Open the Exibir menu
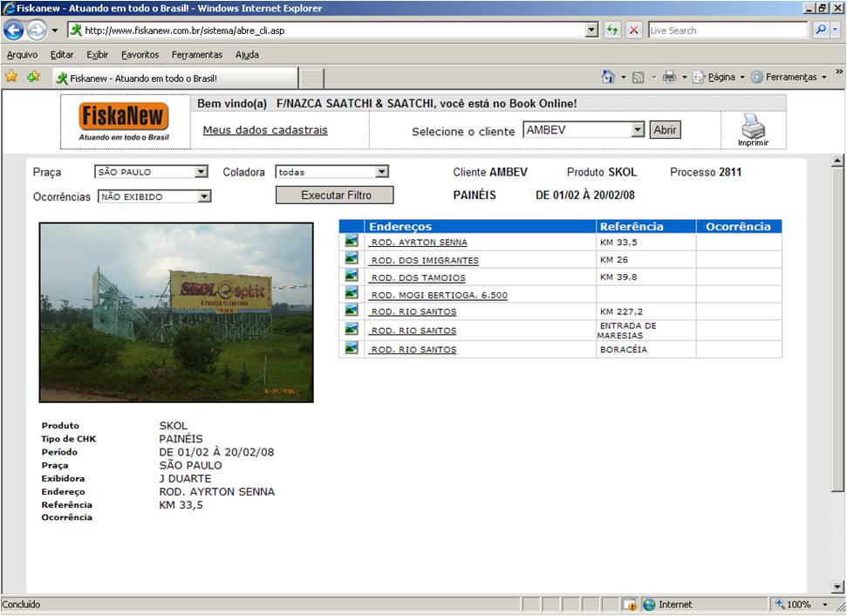The image size is (847, 616). (x=97, y=55)
